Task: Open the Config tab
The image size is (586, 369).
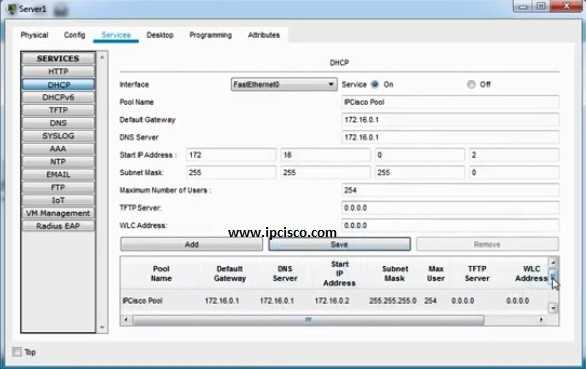Action: [x=74, y=35]
